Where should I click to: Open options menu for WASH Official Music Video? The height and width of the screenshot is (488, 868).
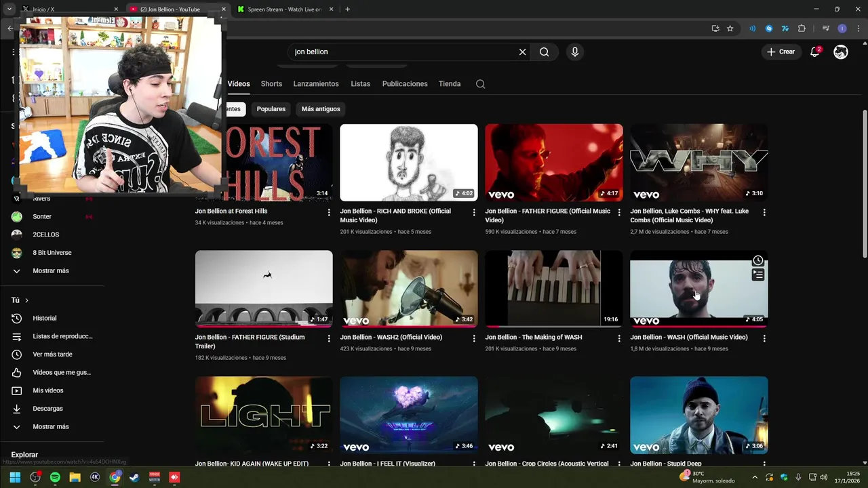point(764,338)
